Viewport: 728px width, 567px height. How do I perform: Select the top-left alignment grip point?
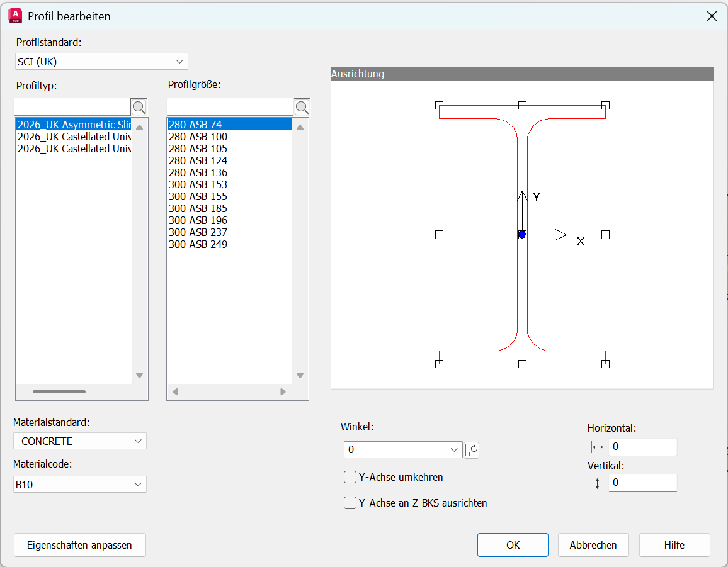pos(439,105)
